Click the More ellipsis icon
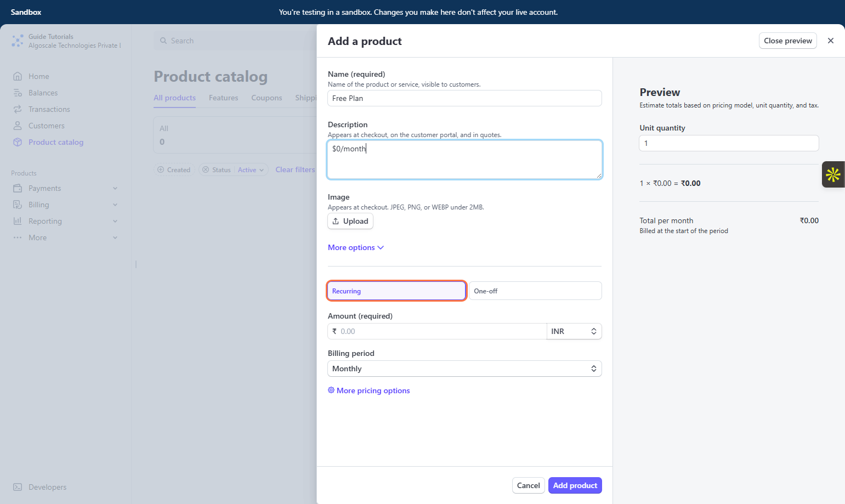Screen dimensions: 845x504 pyautogui.click(x=18, y=237)
